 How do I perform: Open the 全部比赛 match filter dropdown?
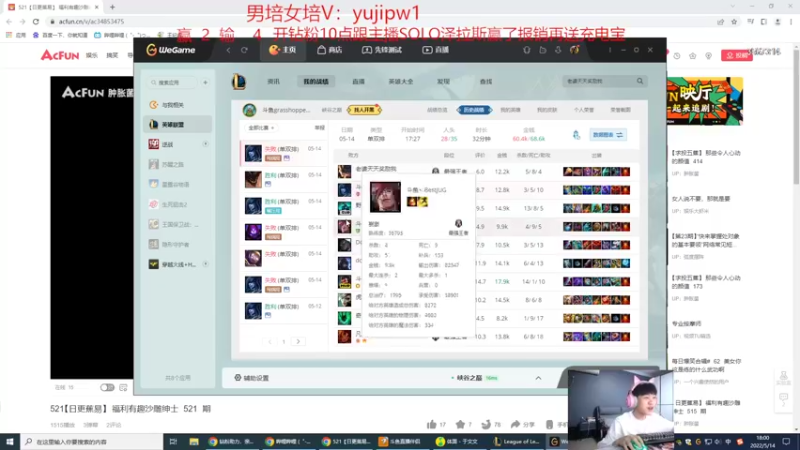[262, 128]
